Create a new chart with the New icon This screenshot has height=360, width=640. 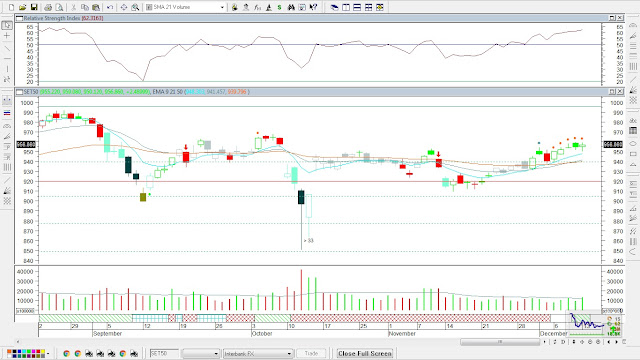pos(11,7)
